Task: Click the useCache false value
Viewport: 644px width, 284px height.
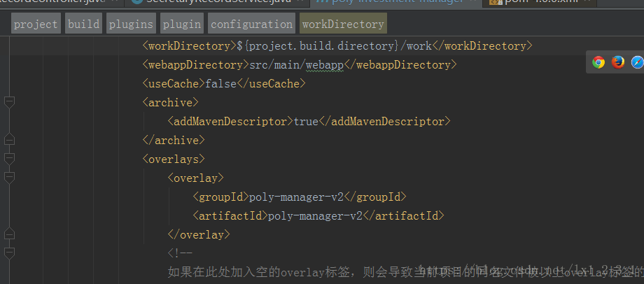Action: pos(221,84)
